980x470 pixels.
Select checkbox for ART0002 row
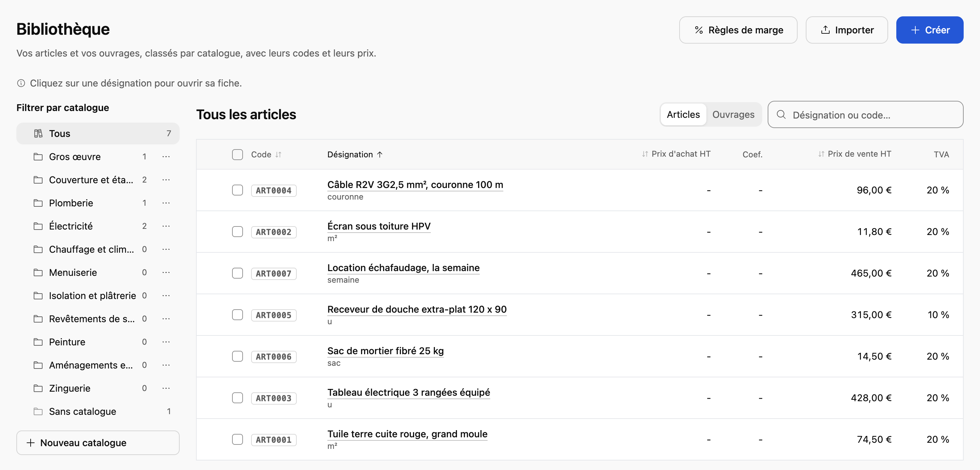point(238,232)
